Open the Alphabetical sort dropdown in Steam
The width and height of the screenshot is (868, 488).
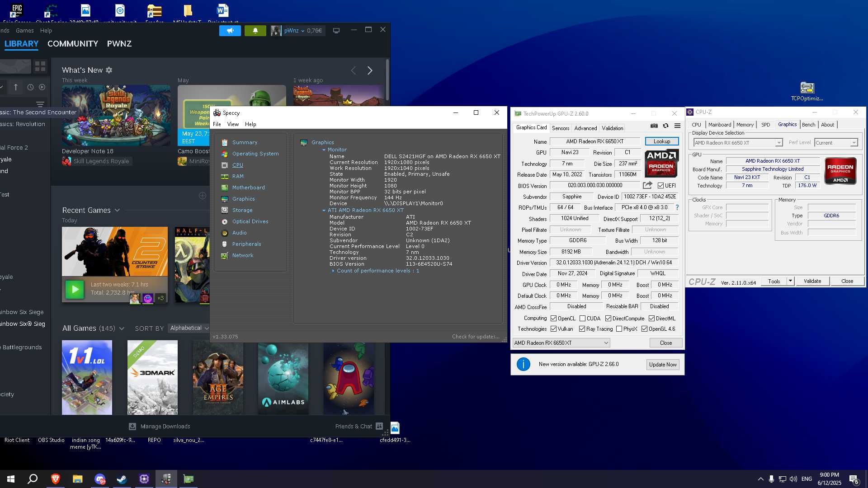tap(189, 328)
